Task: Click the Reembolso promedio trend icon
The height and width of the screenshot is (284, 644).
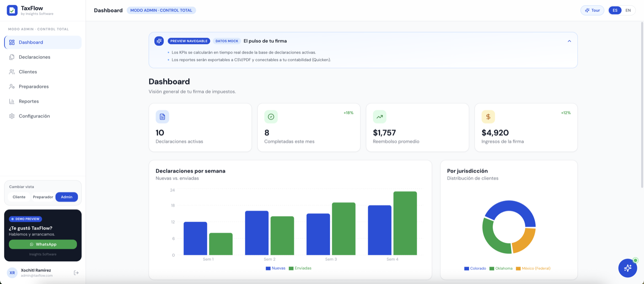Action: tap(380, 117)
